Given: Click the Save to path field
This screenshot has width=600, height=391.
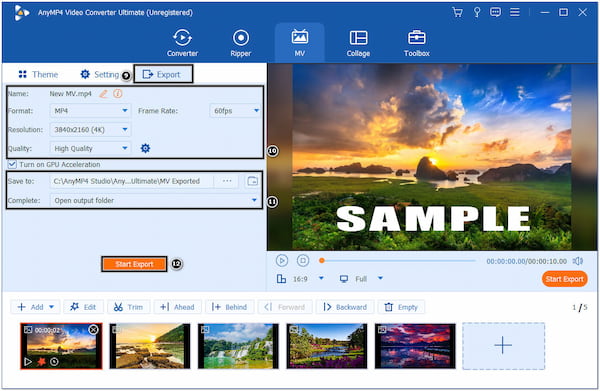Looking at the screenshot, I should (x=131, y=181).
